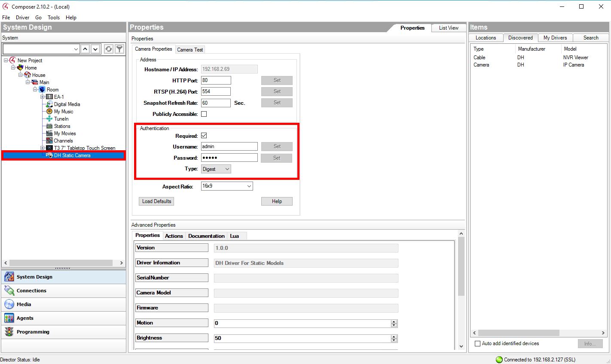This screenshot has height=364, width=611.
Task: Click the filter funnel icon
Action: click(x=119, y=49)
